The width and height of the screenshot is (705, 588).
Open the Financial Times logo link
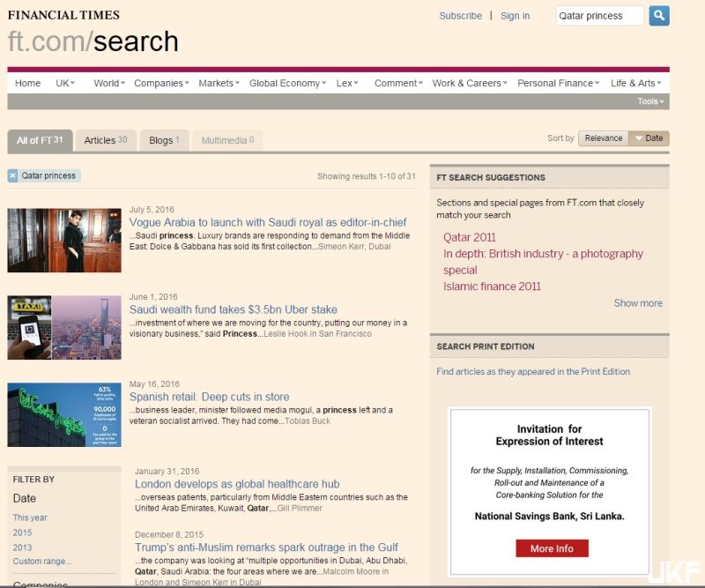click(x=63, y=15)
